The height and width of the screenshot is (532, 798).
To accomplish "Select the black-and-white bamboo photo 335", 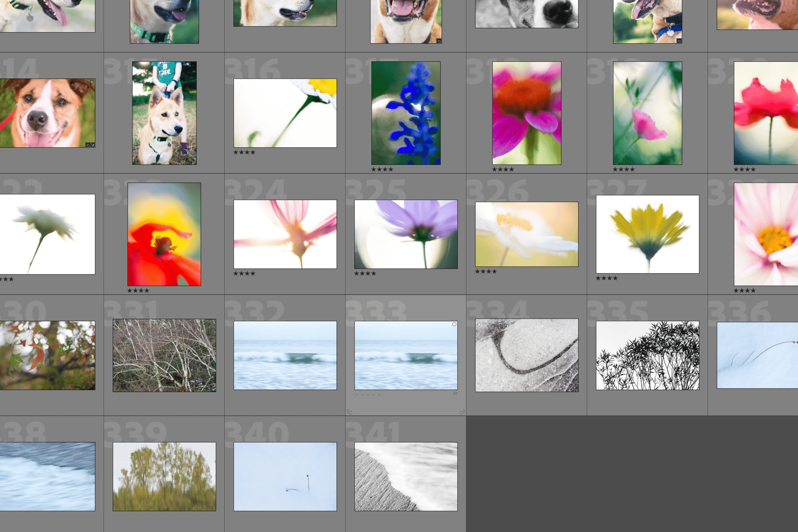I will click(647, 355).
